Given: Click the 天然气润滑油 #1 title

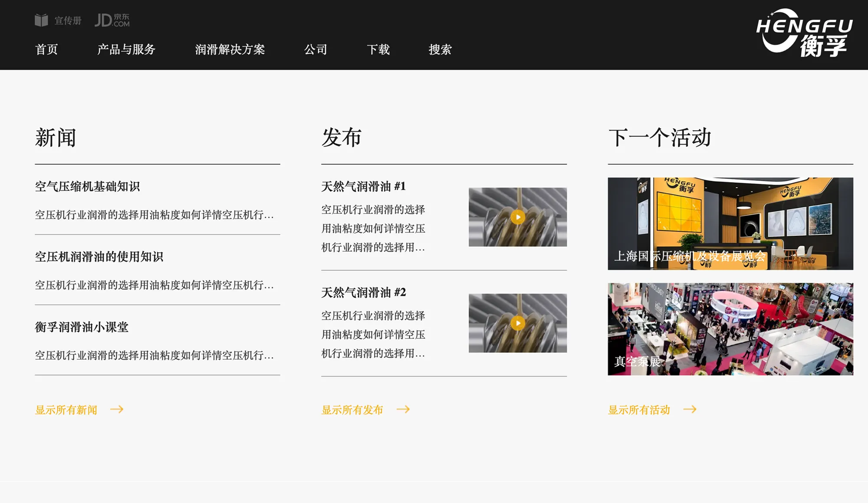Looking at the screenshot, I should [363, 187].
